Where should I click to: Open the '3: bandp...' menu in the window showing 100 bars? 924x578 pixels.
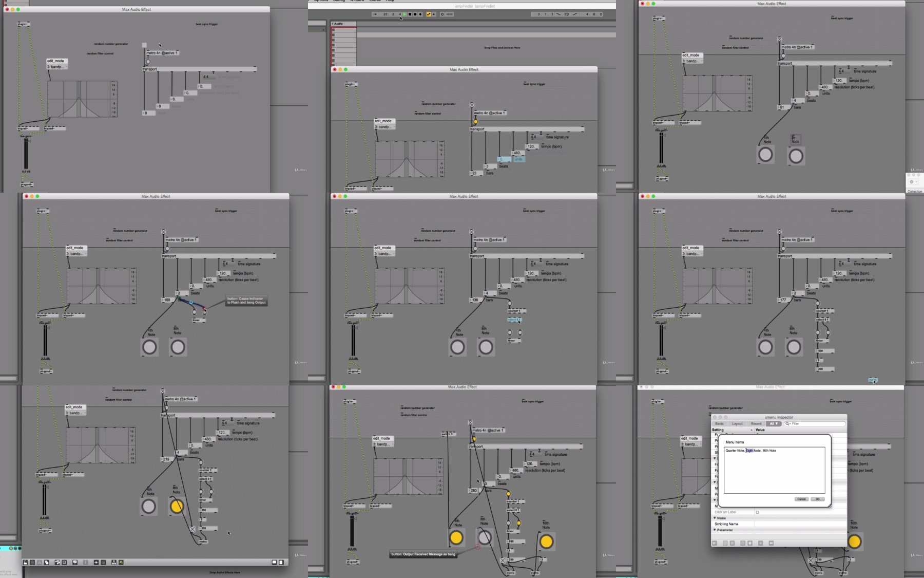point(76,254)
